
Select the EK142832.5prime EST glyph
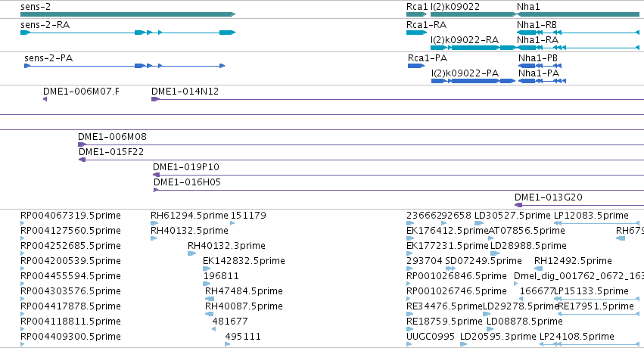[x=207, y=269]
